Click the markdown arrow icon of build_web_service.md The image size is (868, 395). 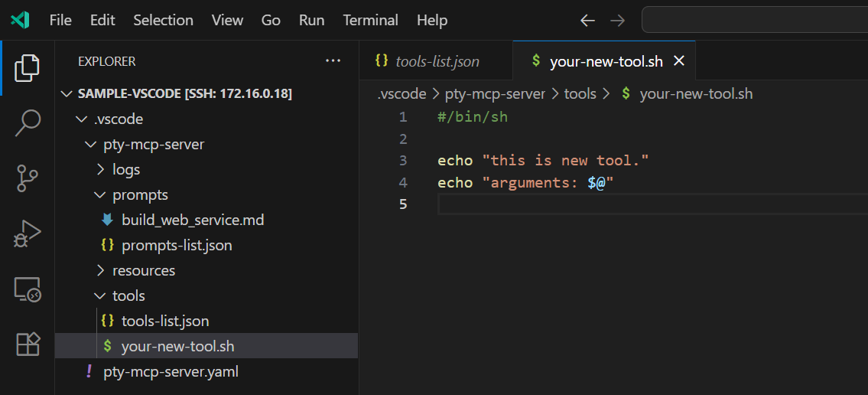[x=107, y=220]
